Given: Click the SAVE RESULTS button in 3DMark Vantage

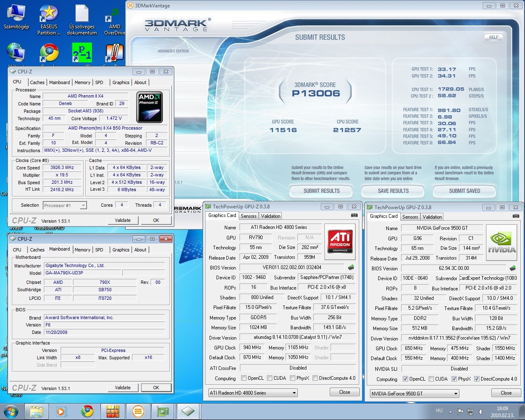Looking at the screenshot, I should tap(393, 191).
